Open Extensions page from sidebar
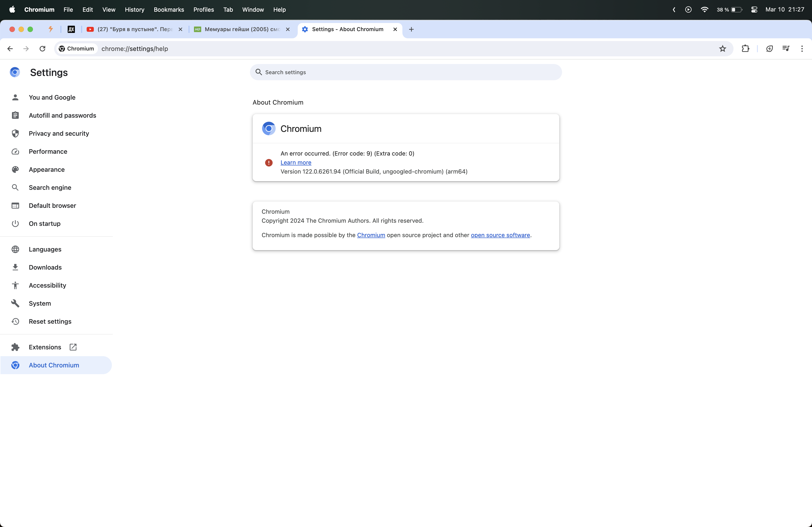 (56, 347)
